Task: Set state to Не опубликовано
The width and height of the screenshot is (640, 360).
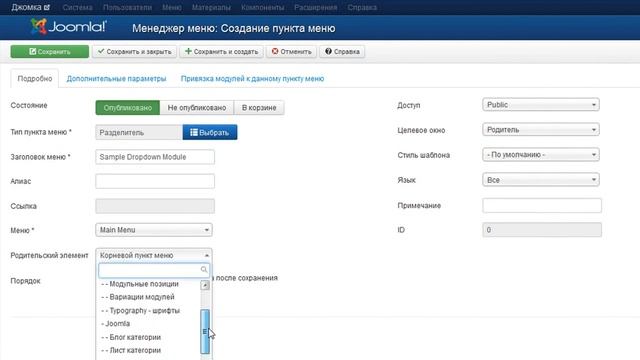Action: [197, 108]
